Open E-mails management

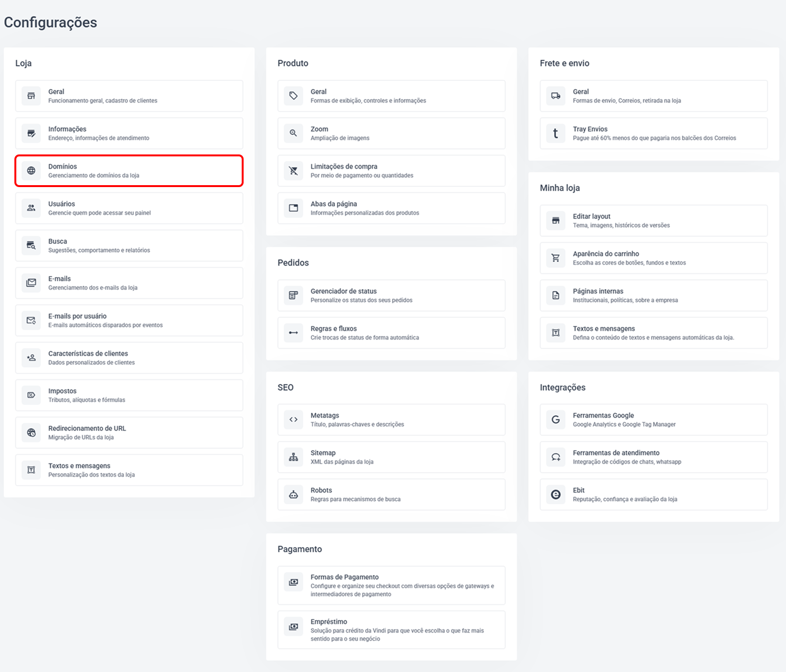click(x=129, y=283)
